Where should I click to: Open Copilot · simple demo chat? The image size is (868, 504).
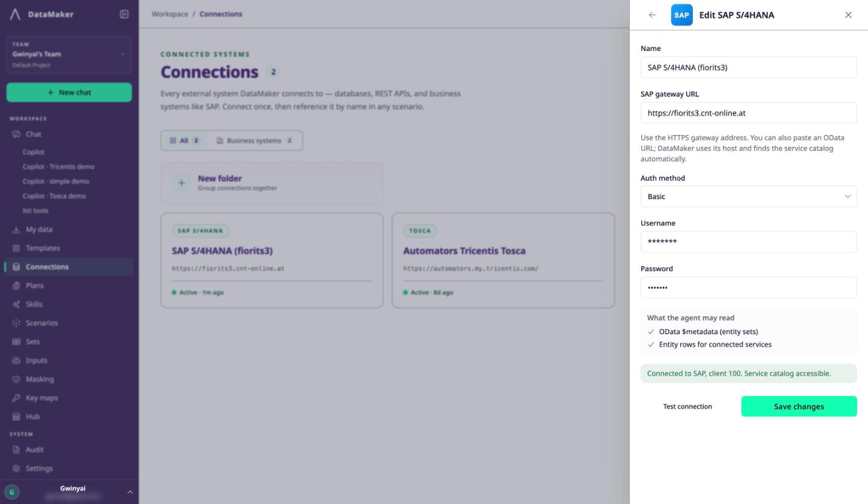(x=56, y=181)
